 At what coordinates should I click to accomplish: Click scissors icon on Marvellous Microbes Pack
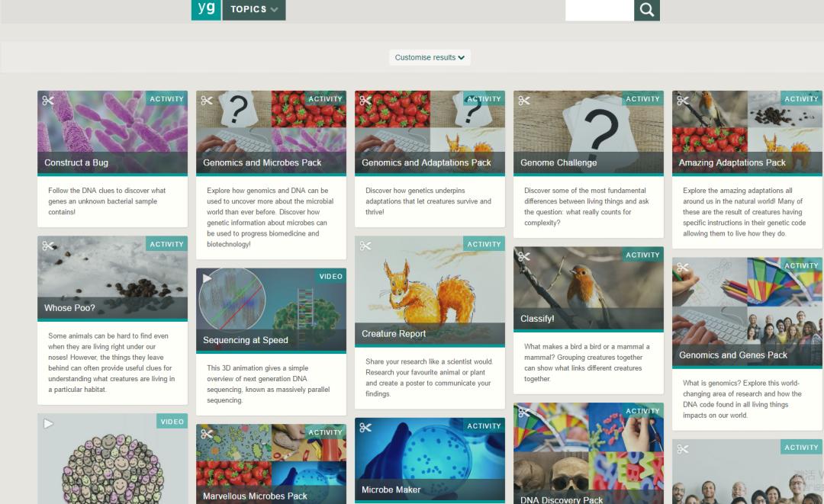[x=207, y=434]
